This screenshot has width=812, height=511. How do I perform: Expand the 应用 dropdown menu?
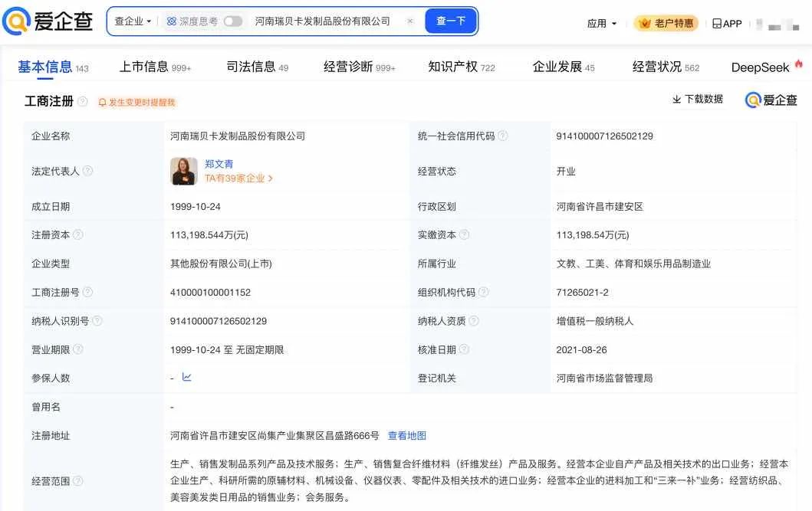tap(602, 24)
